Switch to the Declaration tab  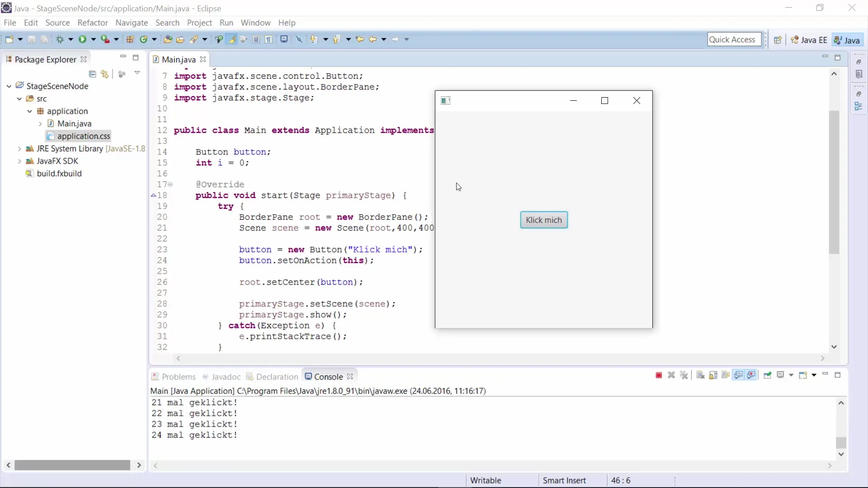click(x=273, y=376)
